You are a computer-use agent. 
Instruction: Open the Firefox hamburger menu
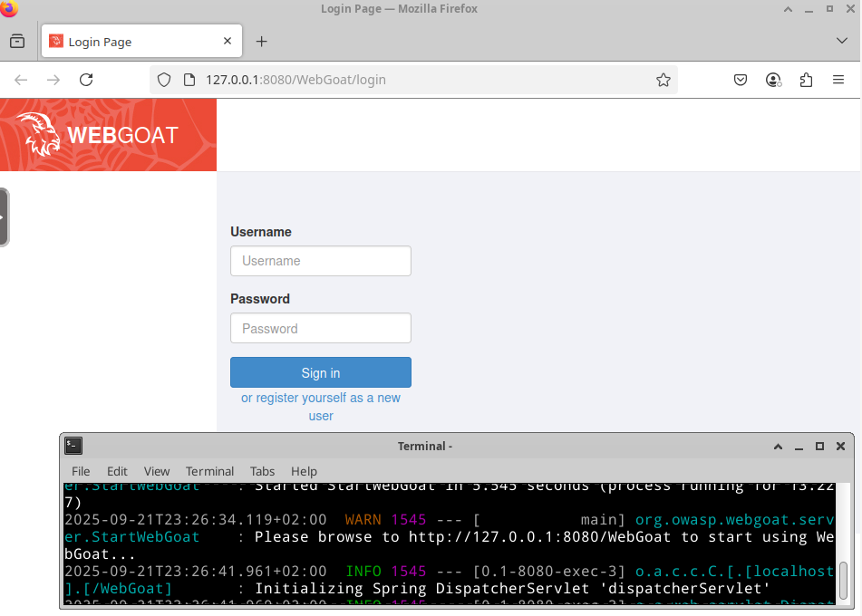(838, 80)
